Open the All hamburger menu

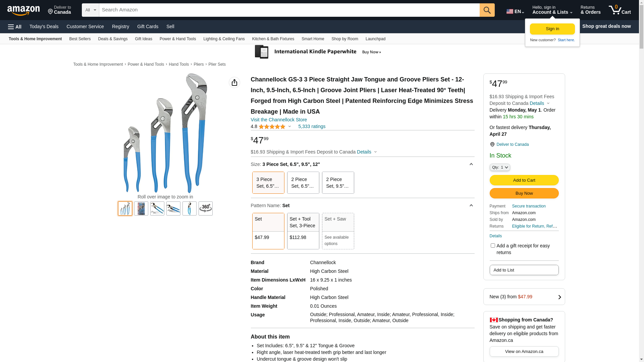15,26
